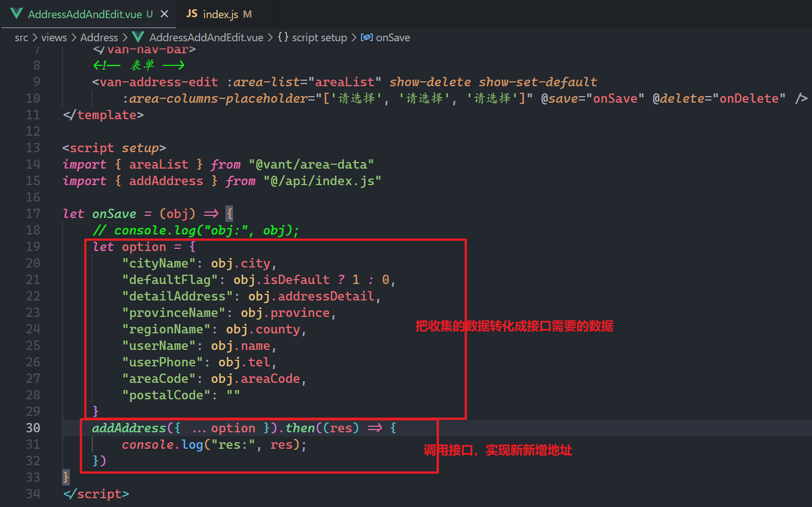Click the closing '</script>' tag
This screenshot has width=812, height=507.
[x=96, y=494]
